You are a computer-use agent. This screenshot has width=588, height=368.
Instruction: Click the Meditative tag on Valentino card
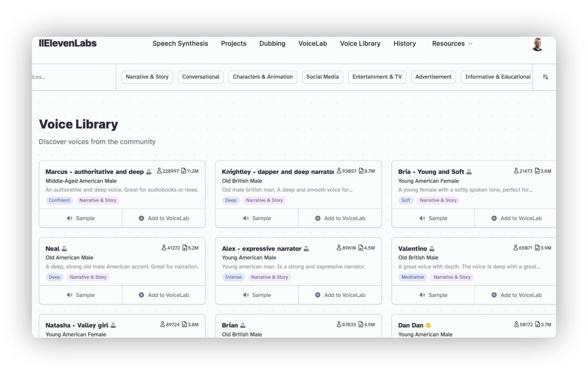pyautogui.click(x=413, y=277)
